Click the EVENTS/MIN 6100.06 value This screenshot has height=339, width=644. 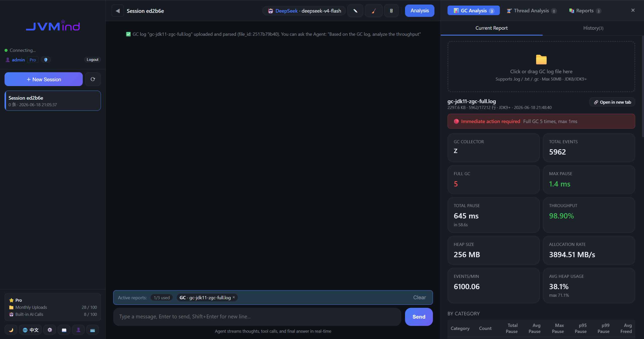pos(466,287)
